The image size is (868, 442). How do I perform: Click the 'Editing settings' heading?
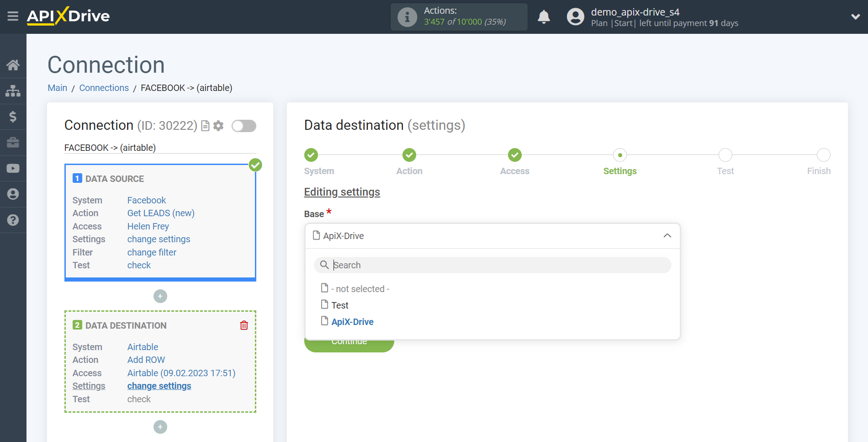(x=342, y=192)
